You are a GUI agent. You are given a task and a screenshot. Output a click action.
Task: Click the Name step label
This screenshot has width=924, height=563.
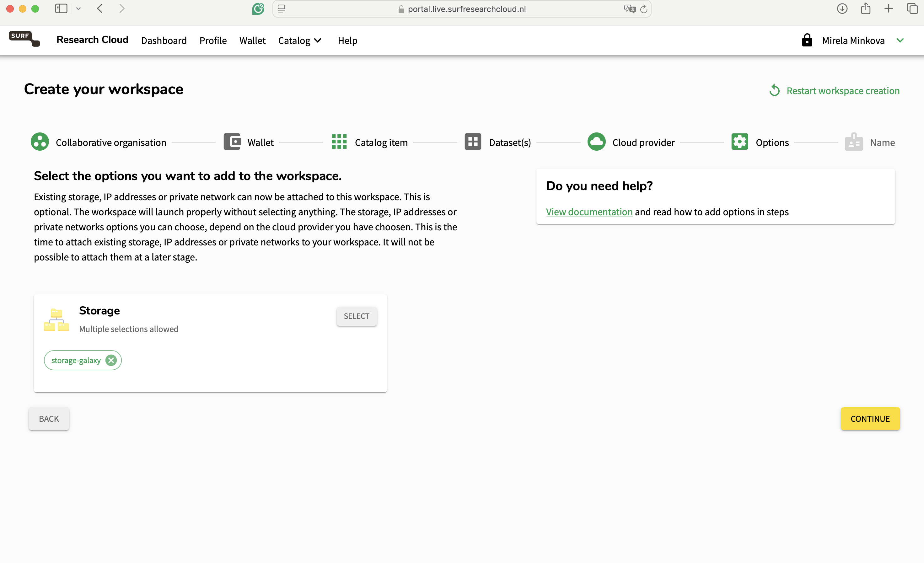click(x=882, y=142)
